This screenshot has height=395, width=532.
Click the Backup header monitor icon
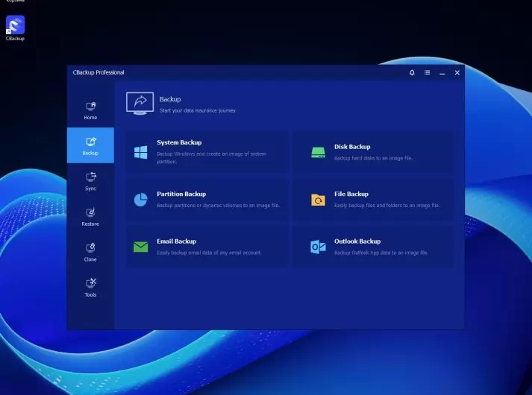point(140,104)
